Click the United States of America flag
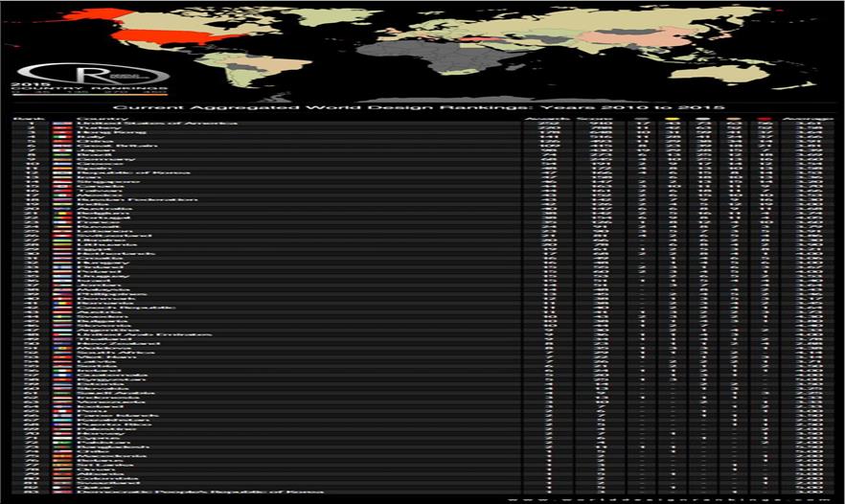This screenshot has width=845, height=504. [63, 125]
